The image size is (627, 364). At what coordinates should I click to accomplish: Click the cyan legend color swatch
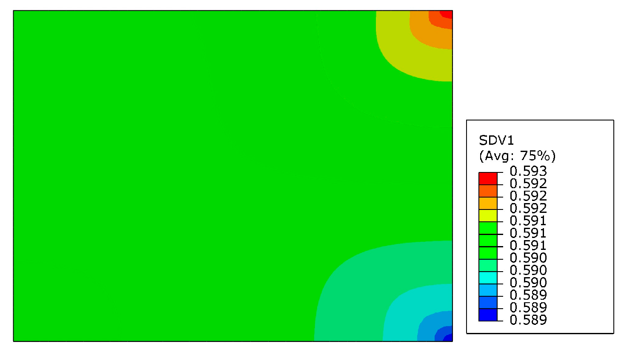coord(488,278)
